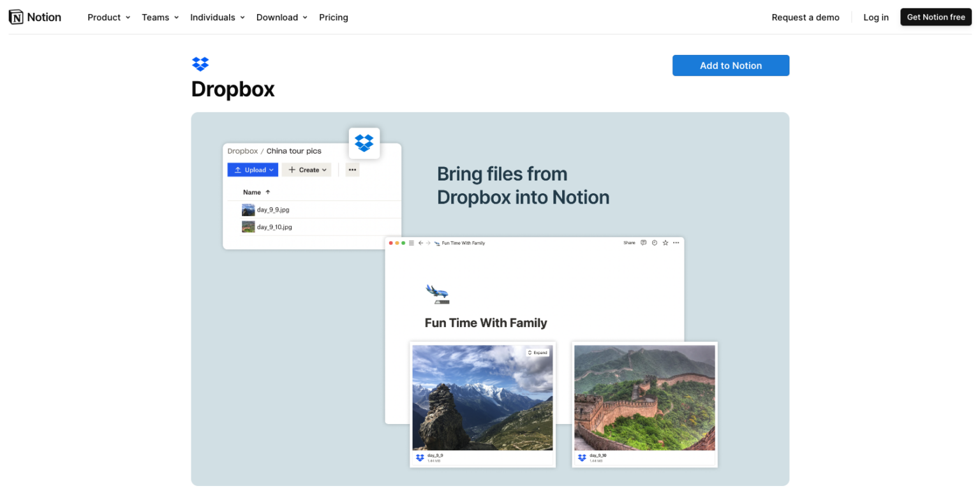Image resolution: width=980 pixels, height=500 pixels.
Task: Click the more options ellipsis in Dropbox toolbar
Action: (x=352, y=170)
